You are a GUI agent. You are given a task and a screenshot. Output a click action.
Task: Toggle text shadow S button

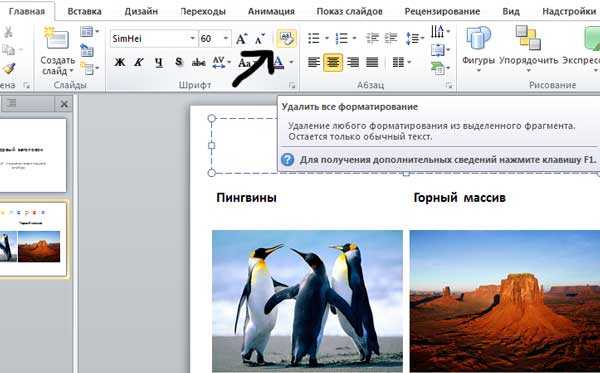coord(179,62)
